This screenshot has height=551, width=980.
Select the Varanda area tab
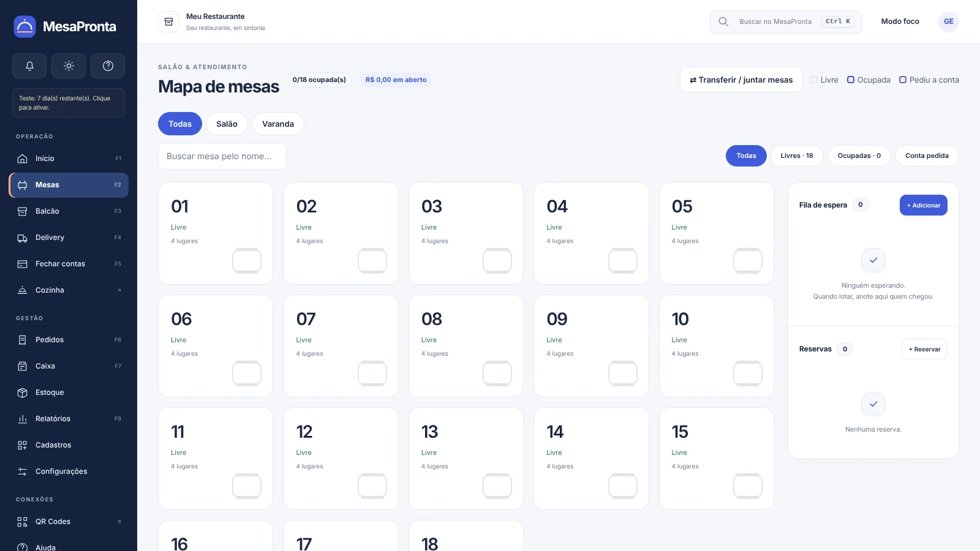pyautogui.click(x=278, y=124)
